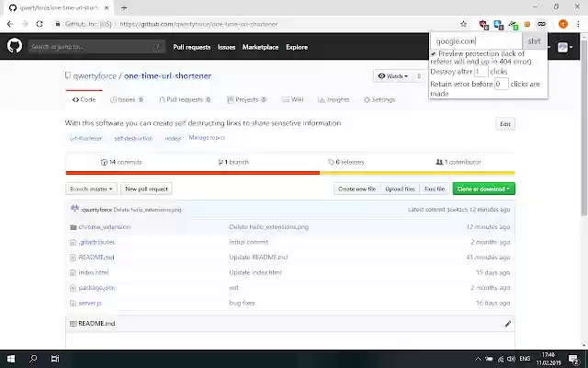588x368 pixels.
Task: Open the server.js file
Action: tap(90, 303)
